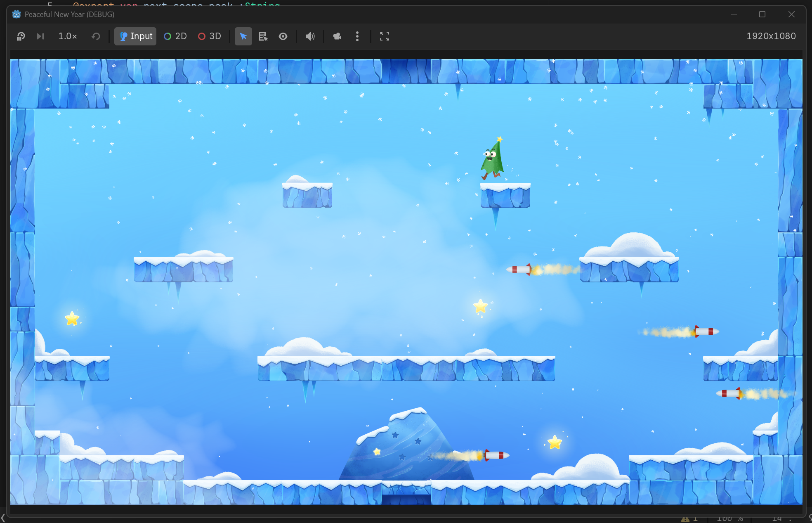The height and width of the screenshot is (523, 812).
Task: Select the 2D node selection mode
Action: click(x=175, y=36)
